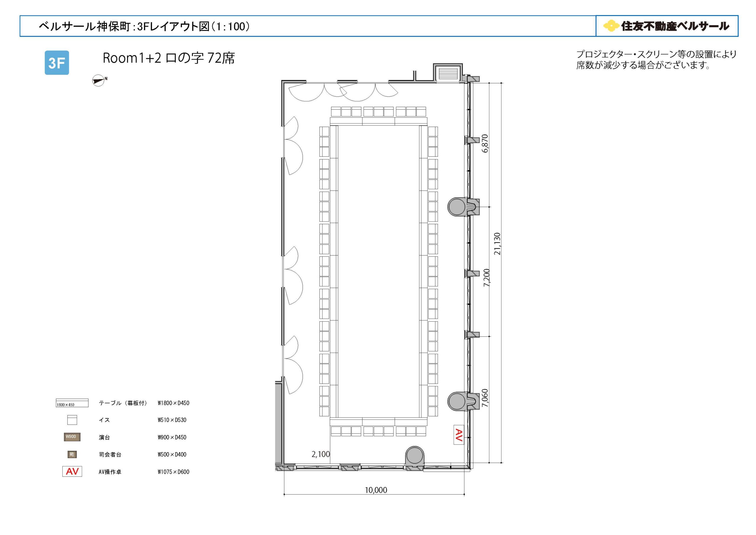Click the W1075×D600 size text
The height and width of the screenshot is (535, 756).
[174, 472]
